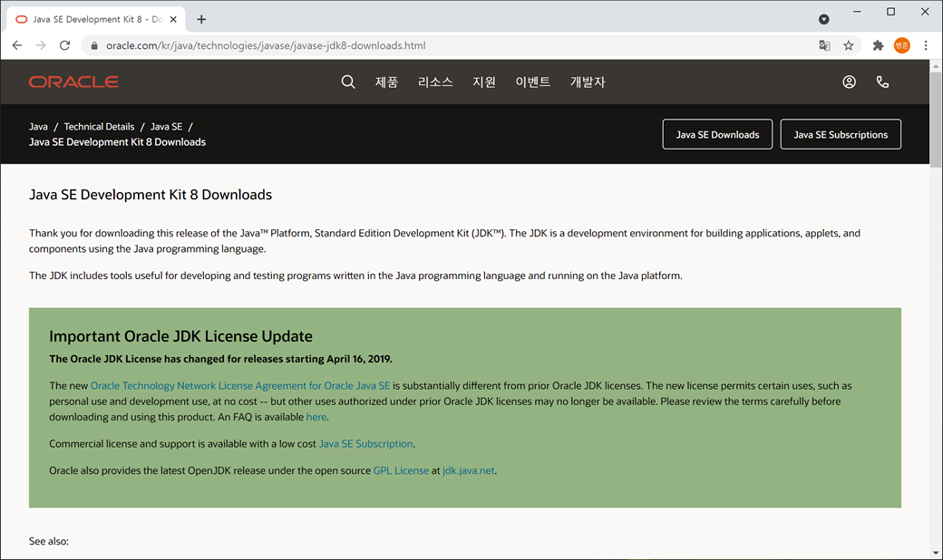Bookmark this page with the star icon

(x=848, y=45)
